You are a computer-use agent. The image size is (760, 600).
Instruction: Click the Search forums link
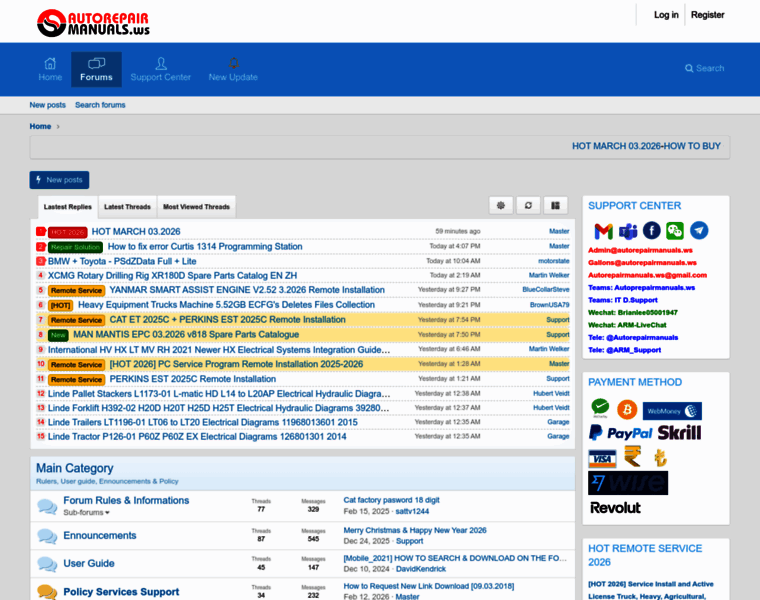pyautogui.click(x=100, y=105)
